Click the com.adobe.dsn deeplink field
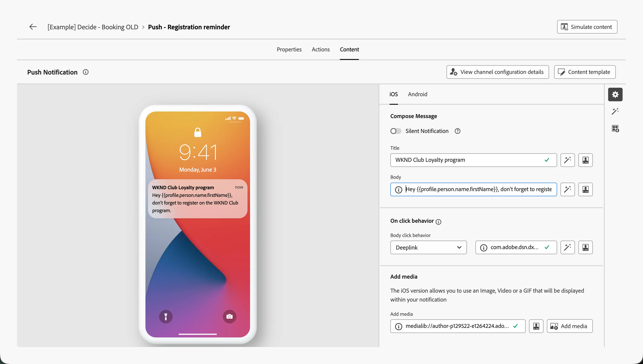643x364 pixels. click(516, 247)
